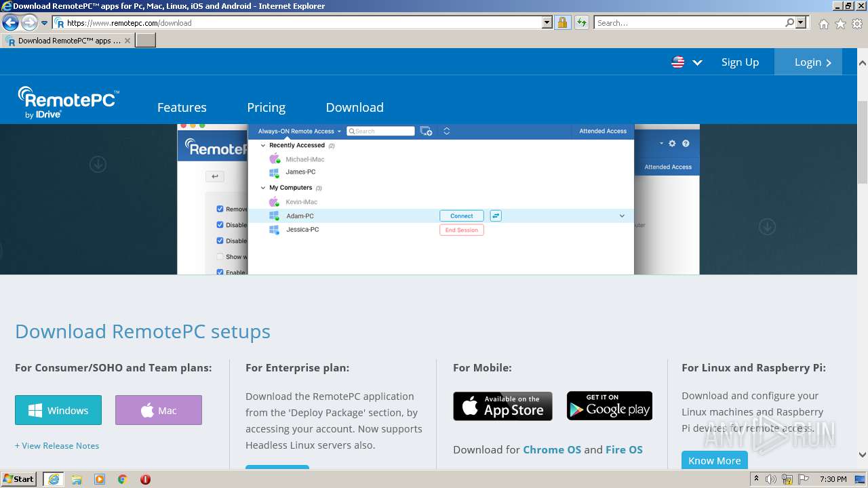Click the Search field in app preview
Screen dimensions: 868x488
click(380, 131)
